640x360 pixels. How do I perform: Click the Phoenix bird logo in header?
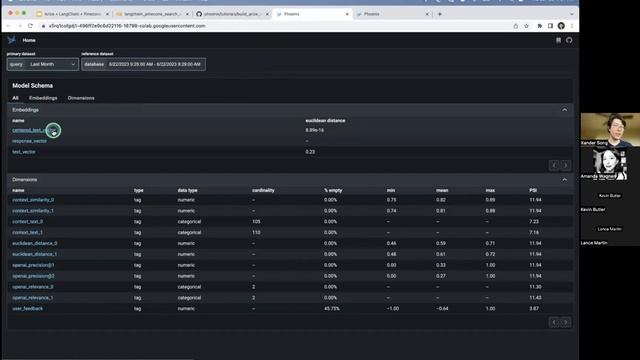click(11, 40)
